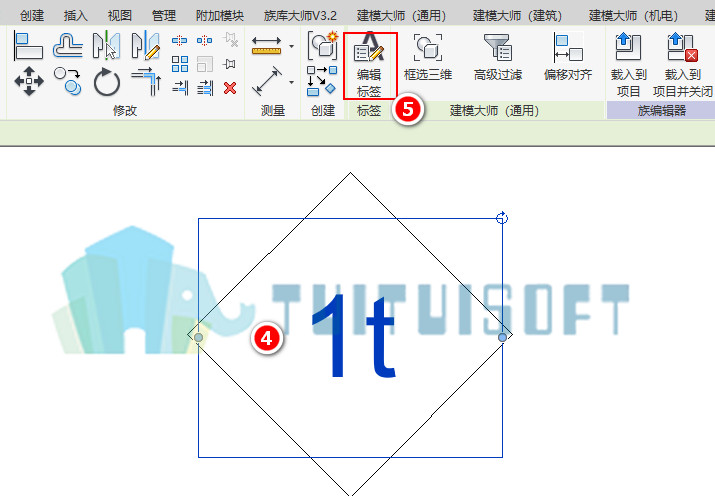Activate the Copy tool with two circles
The height and width of the screenshot is (496, 715).
pos(67,81)
